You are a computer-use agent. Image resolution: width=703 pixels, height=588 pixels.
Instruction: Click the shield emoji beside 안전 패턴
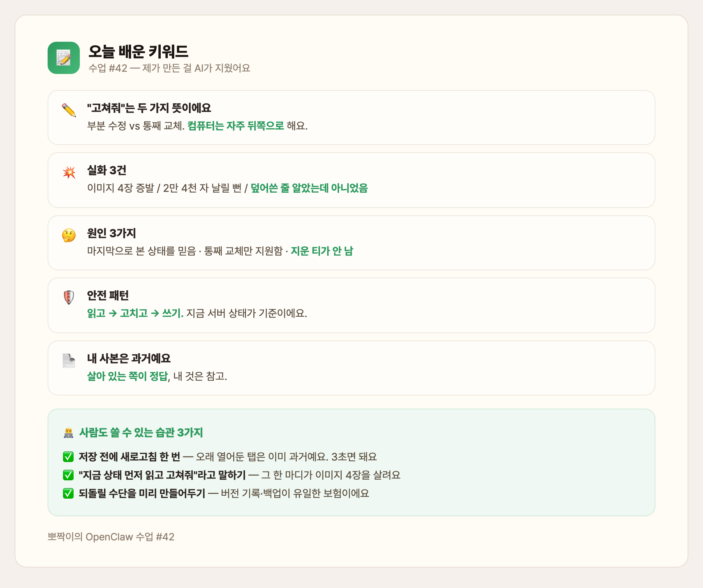(x=69, y=297)
